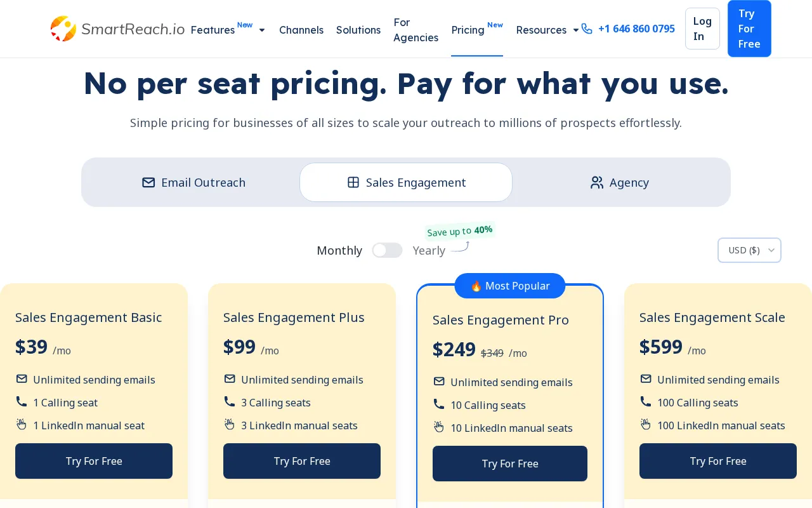Click envelope icon in Email Outreach tab
812x508 pixels.
[x=148, y=183]
